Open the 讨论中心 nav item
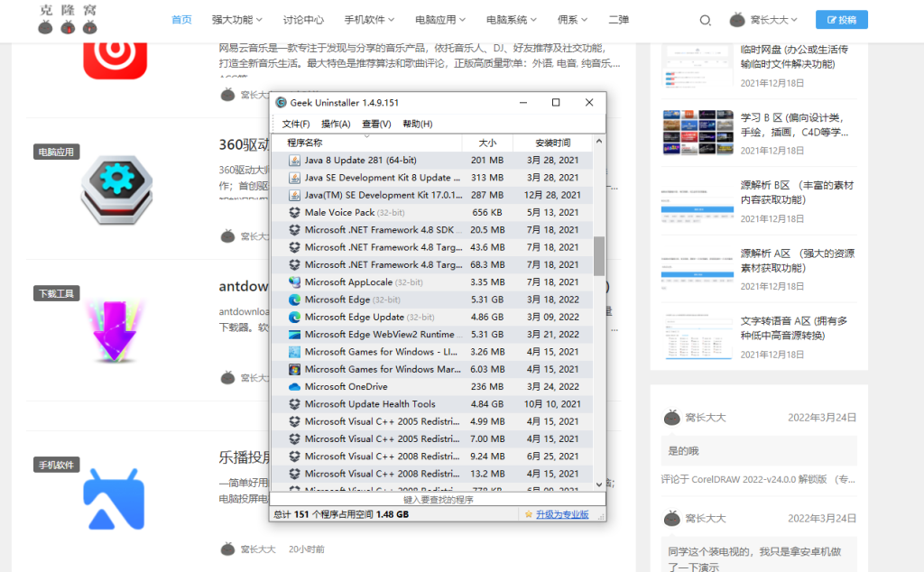 tap(303, 20)
